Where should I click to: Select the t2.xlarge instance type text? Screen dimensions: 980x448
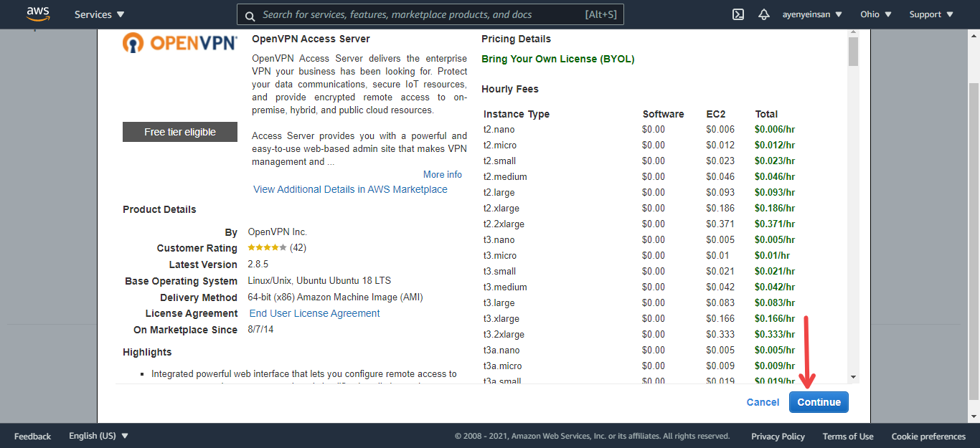pyautogui.click(x=501, y=209)
